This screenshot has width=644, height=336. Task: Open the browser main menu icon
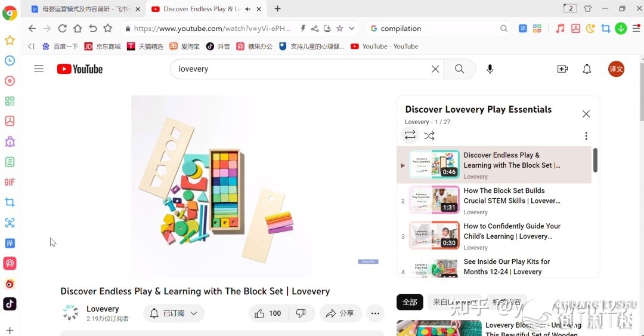click(636, 29)
